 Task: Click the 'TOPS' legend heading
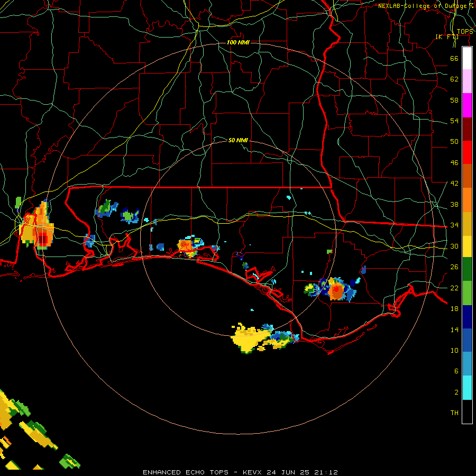tap(465, 32)
